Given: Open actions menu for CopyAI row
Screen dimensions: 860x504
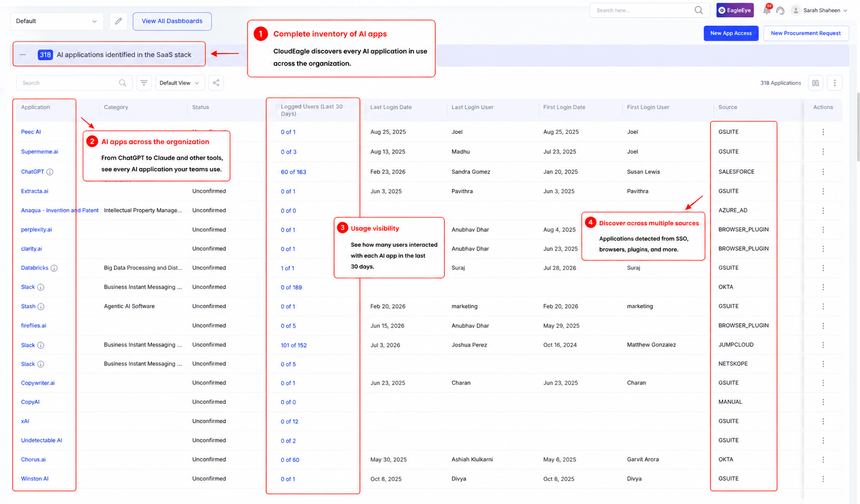Looking at the screenshot, I should pyautogui.click(x=823, y=402).
